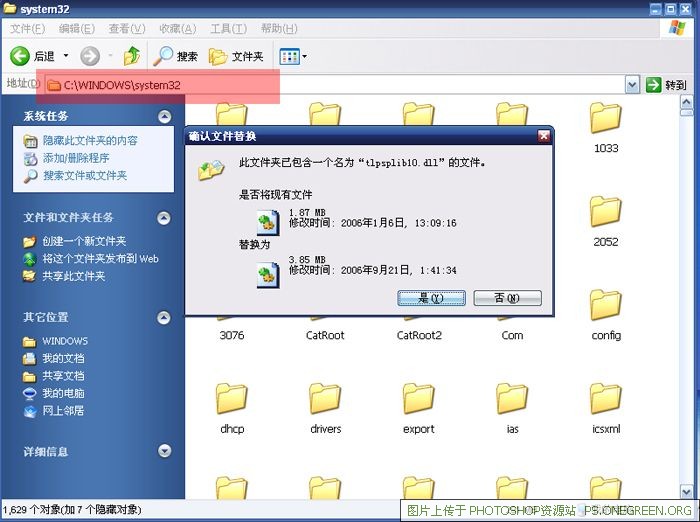Click the file list scroll down arrow
700x522 pixels.
(x=686, y=492)
